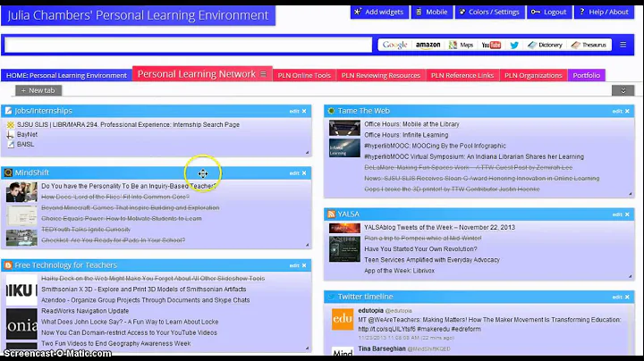Open the BayNet link
This screenshot has height=361, width=644.
[27, 135]
